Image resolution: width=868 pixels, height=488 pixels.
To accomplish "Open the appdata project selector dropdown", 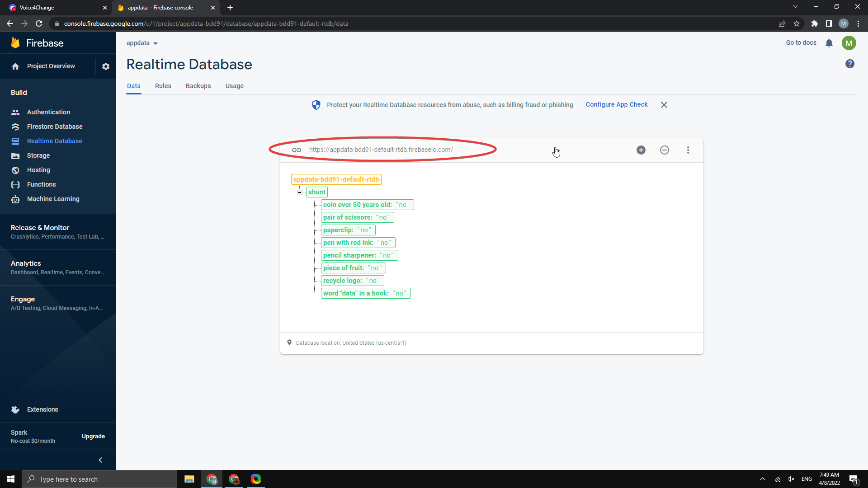I will 142,43.
